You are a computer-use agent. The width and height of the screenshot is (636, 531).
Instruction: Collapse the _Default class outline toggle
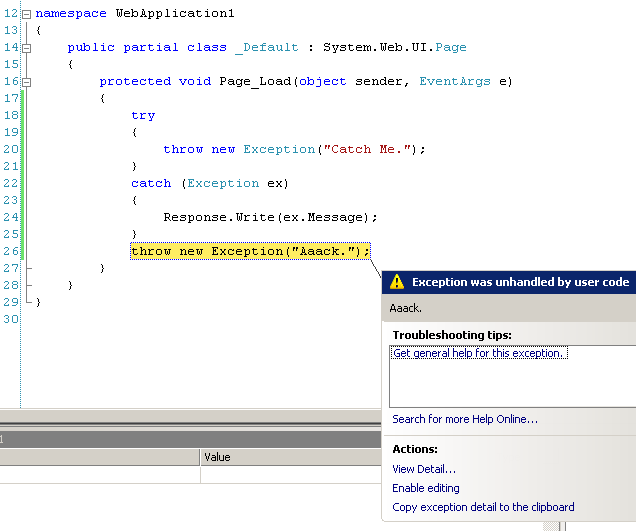[26, 49]
